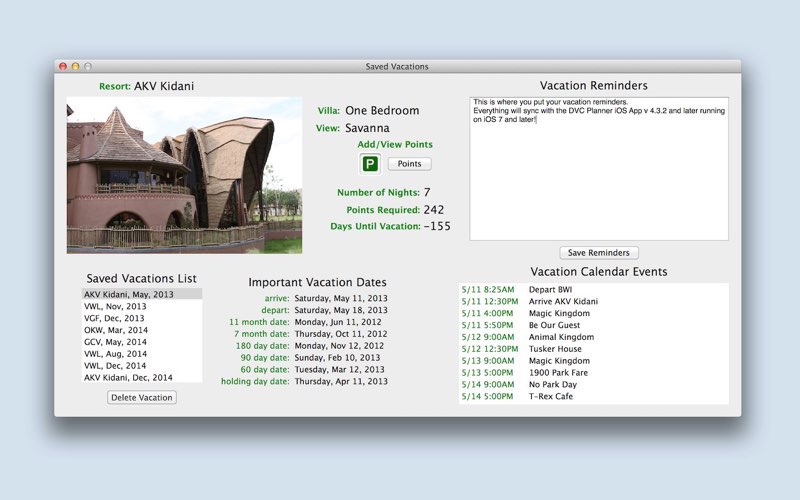Click the depart date Saturday, May 18, 2013
Image resolution: width=800 pixels, height=500 pixels.
[341, 310]
